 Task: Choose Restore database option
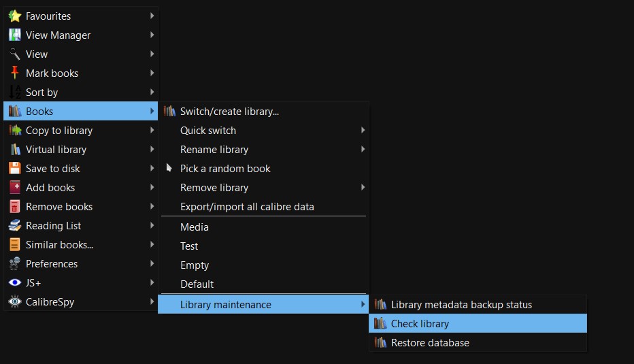pos(430,343)
